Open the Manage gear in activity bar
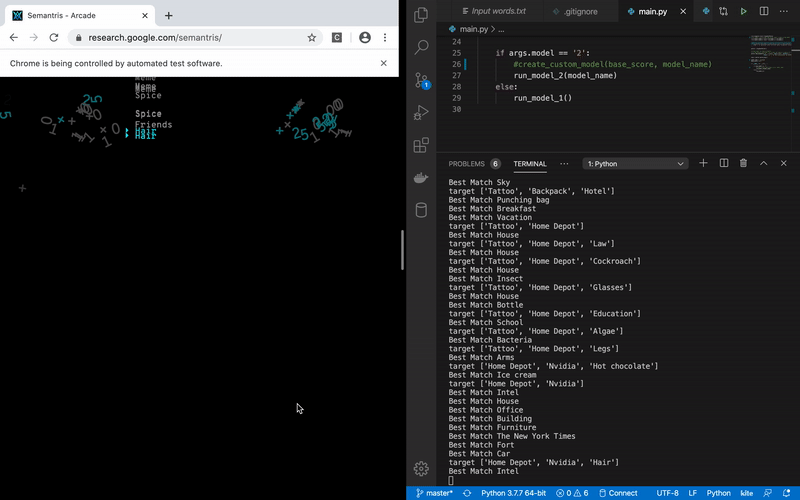The height and width of the screenshot is (500, 800). [421, 468]
